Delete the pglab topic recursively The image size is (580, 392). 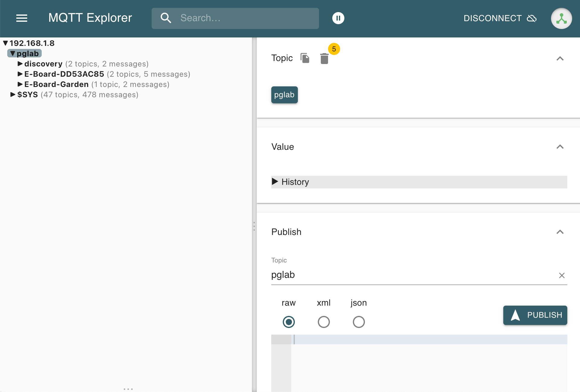click(324, 59)
